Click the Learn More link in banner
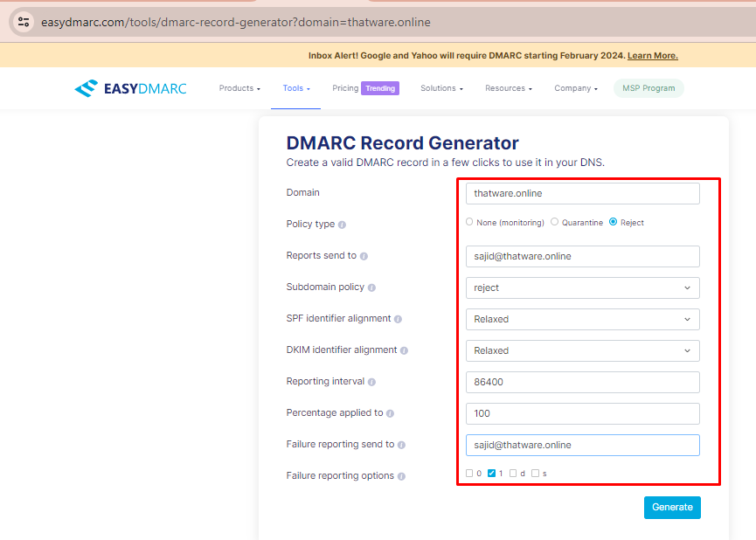The width and height of the screenshot is (756, 540). click(x=652, y=55)
